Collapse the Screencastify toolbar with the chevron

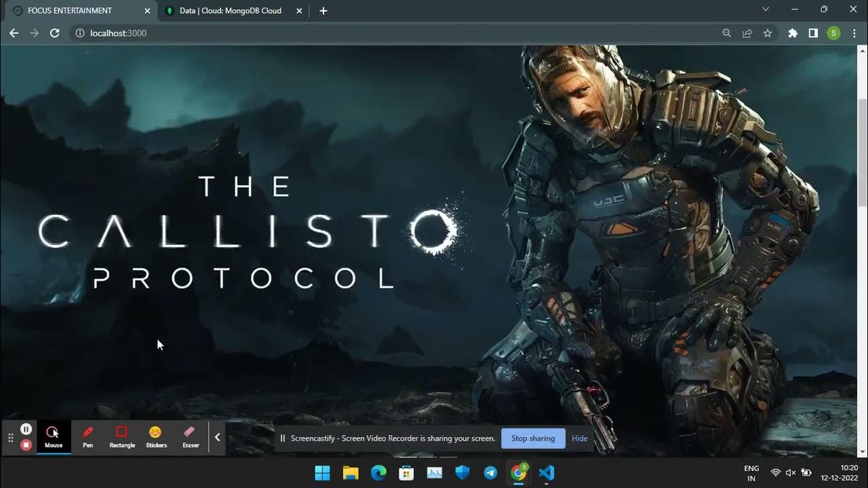tap(217, 437)
